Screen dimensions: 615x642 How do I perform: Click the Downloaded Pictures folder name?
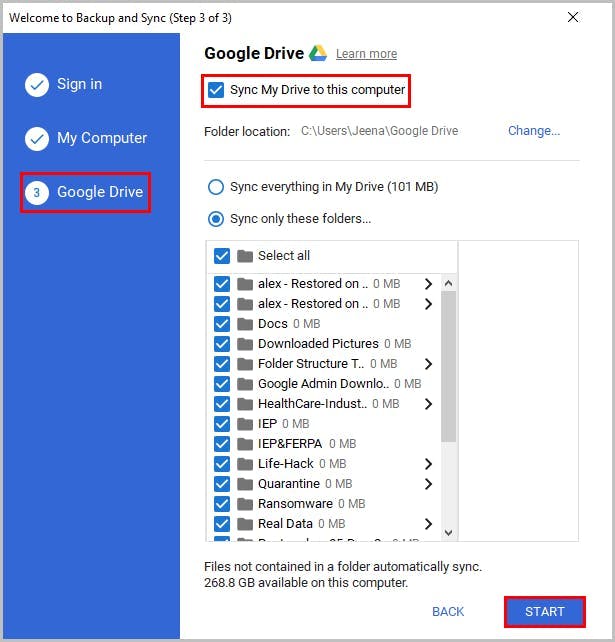click(318, 344)
